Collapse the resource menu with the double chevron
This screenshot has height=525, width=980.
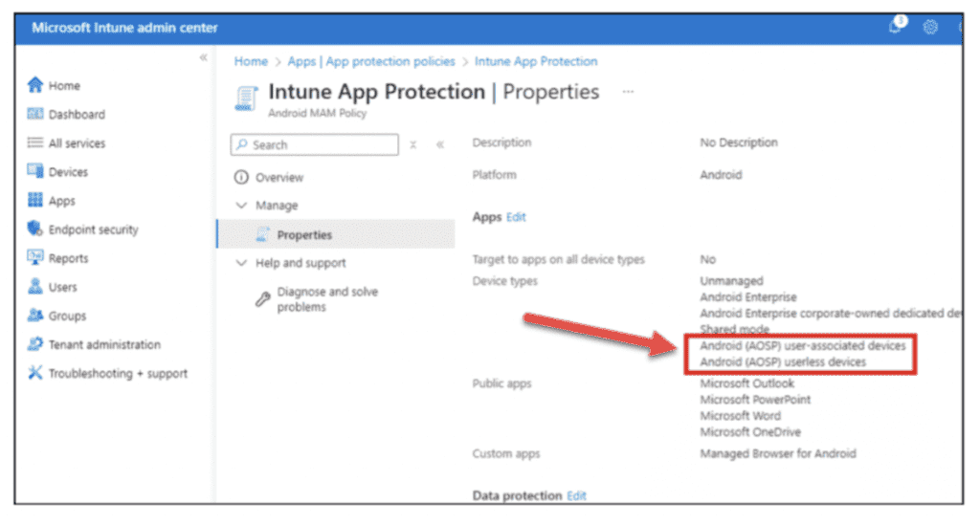pos(440,144)
